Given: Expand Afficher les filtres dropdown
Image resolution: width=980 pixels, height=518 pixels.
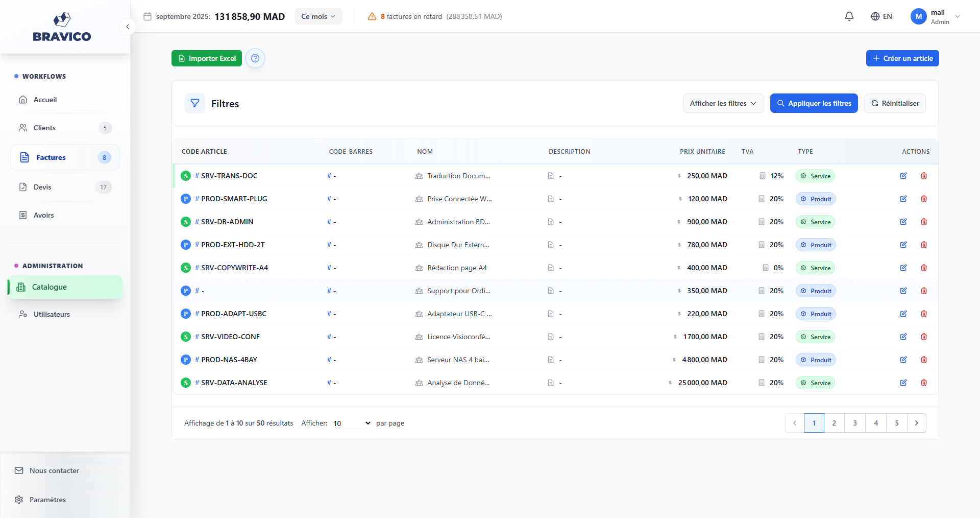Looking at the screenshot, I should tap(723, 103).
